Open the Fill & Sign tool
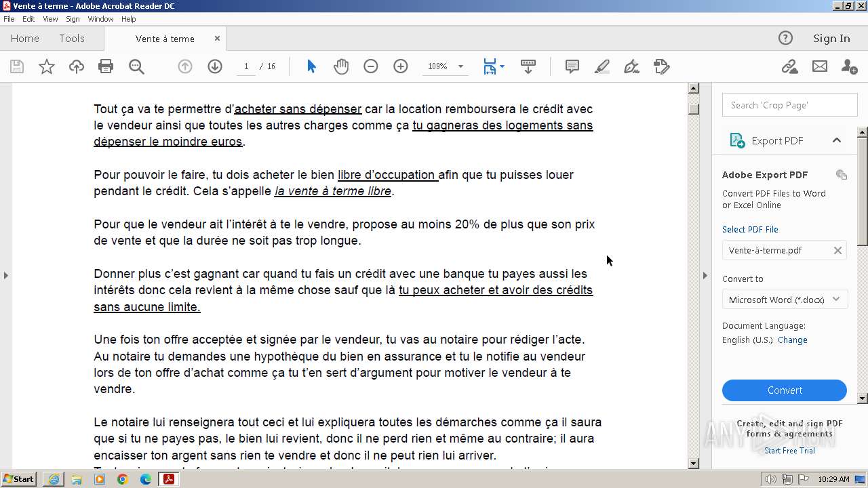 (631, 66)
